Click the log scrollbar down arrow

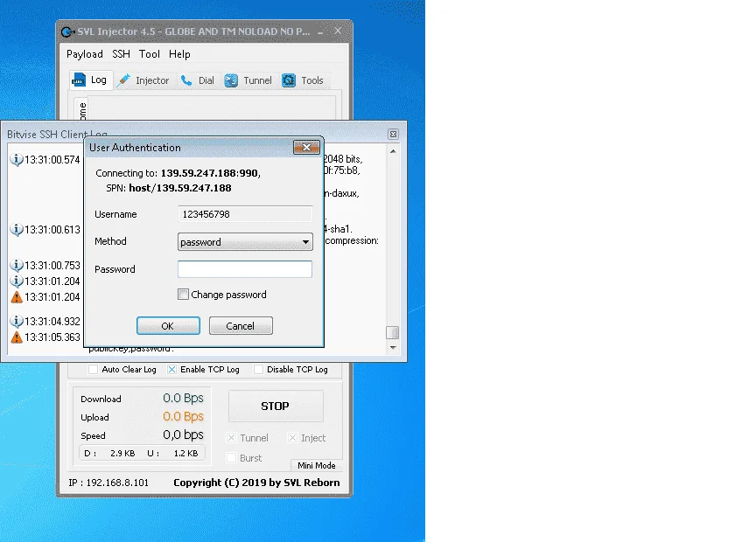coord(393,347)
